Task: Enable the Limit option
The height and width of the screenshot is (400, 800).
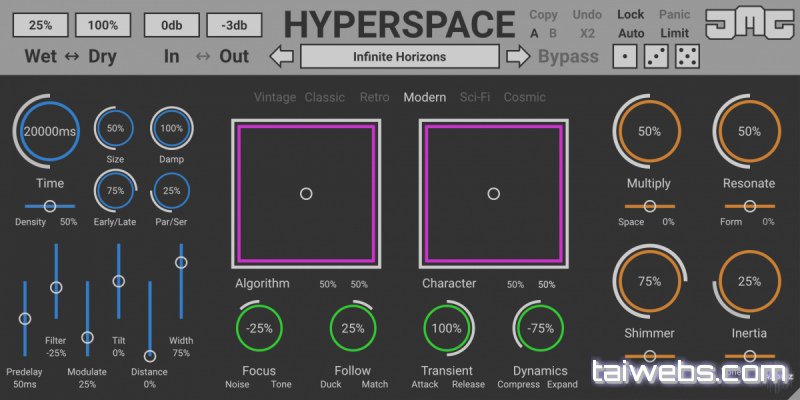Action: [674, 33]
